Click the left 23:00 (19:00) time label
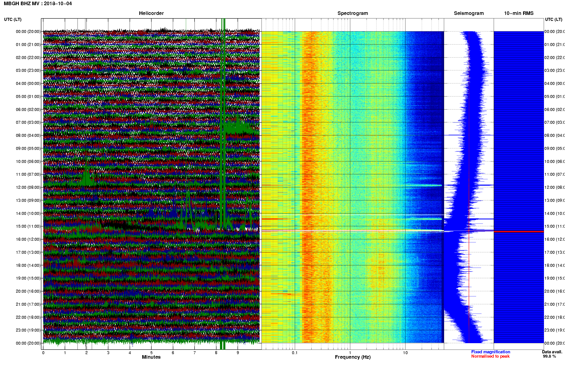 coord(28,330)
